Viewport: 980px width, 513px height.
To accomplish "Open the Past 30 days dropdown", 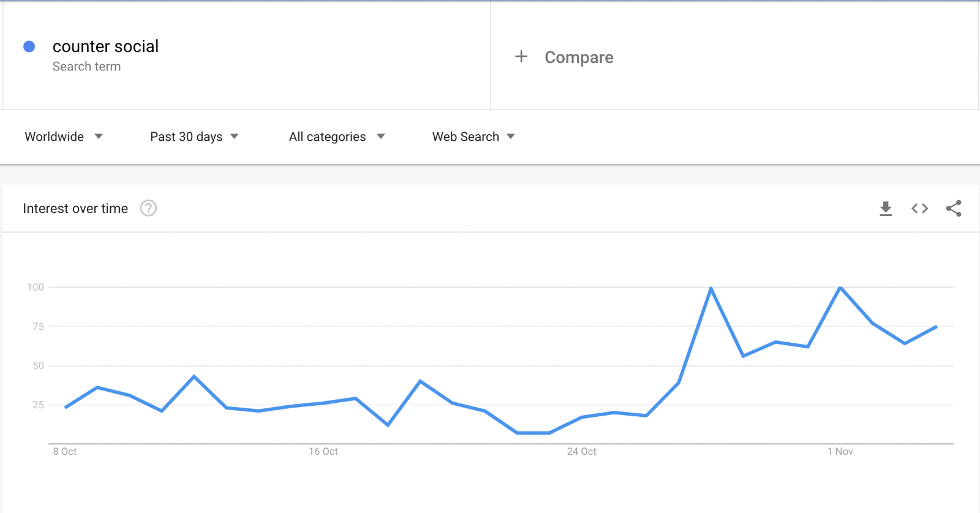I will point(194,137).
